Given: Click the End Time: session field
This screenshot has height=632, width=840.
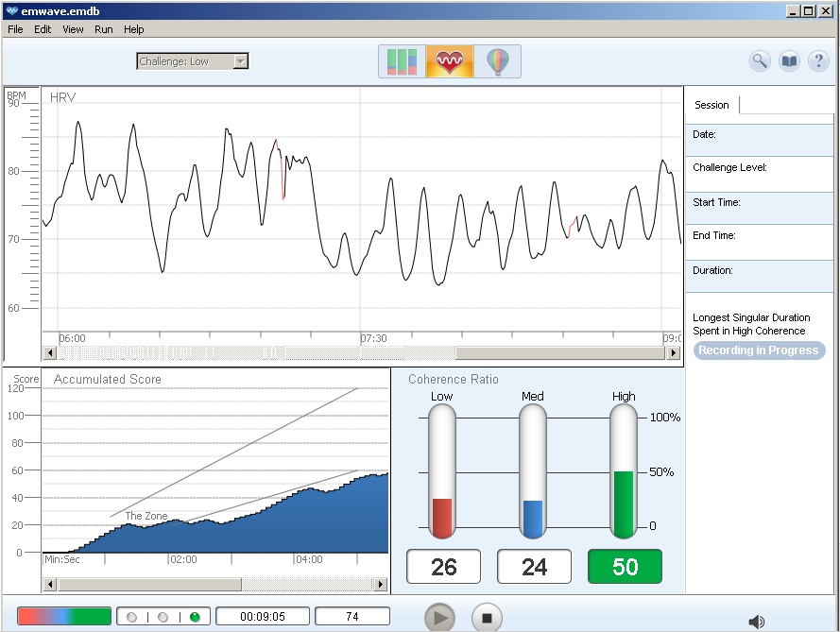Looking at the screenshot, I should (x=759, y=242).
